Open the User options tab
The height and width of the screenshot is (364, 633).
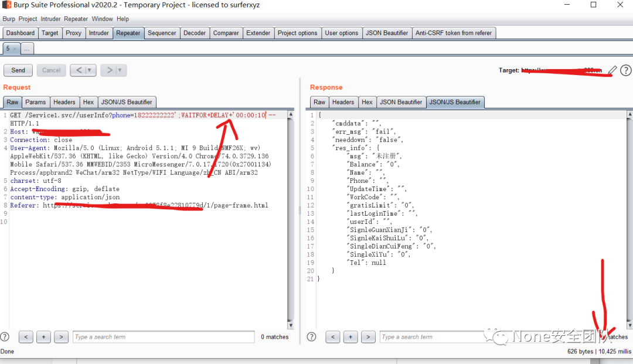pyautogui.click(x=342, y=33)
